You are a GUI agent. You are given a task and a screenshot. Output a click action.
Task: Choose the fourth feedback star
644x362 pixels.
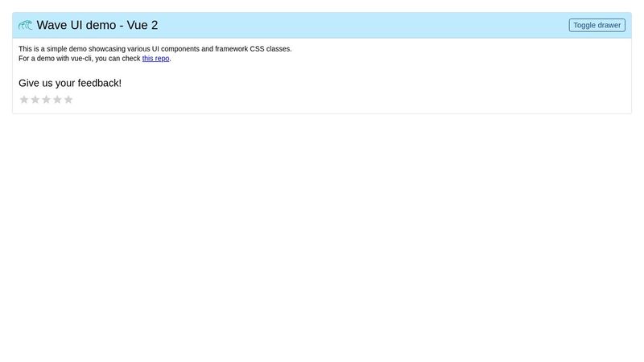(57, 100)
